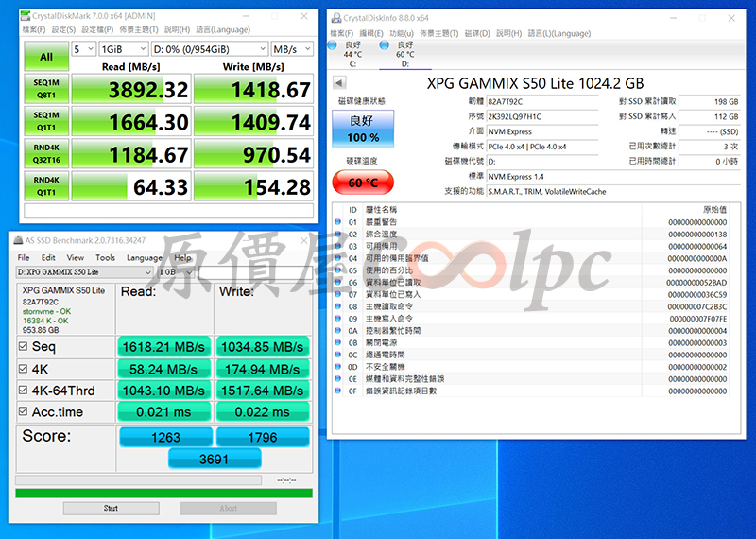
Task: Open AS SSD 1 GB size dropdown
Action: click(176, 272)
